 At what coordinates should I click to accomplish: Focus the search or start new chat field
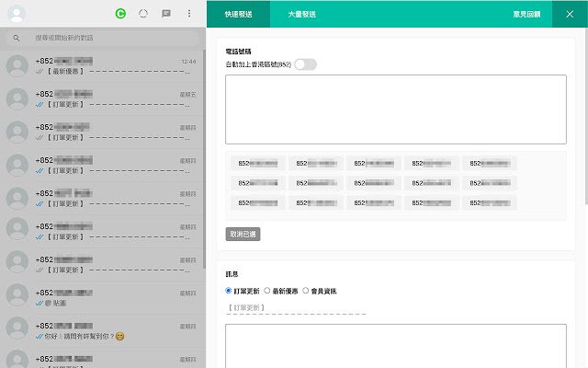click(102, 38)
